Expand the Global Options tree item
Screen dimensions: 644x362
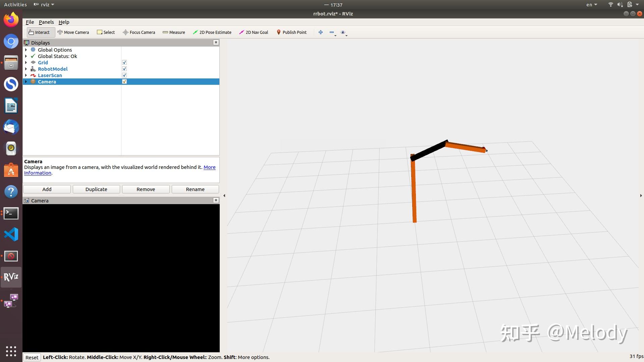coord(26,50)
